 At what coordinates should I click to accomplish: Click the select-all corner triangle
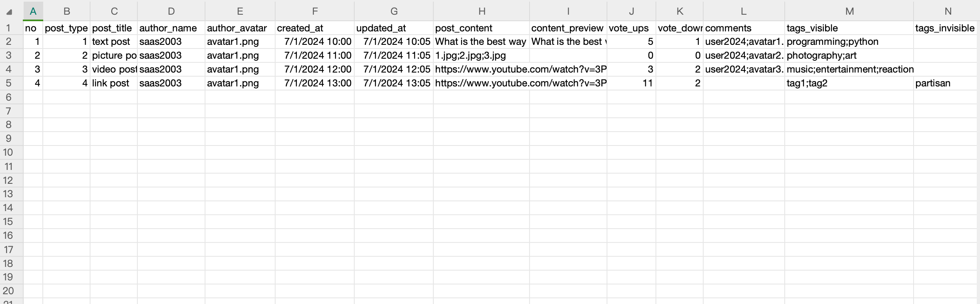(9, 12)
